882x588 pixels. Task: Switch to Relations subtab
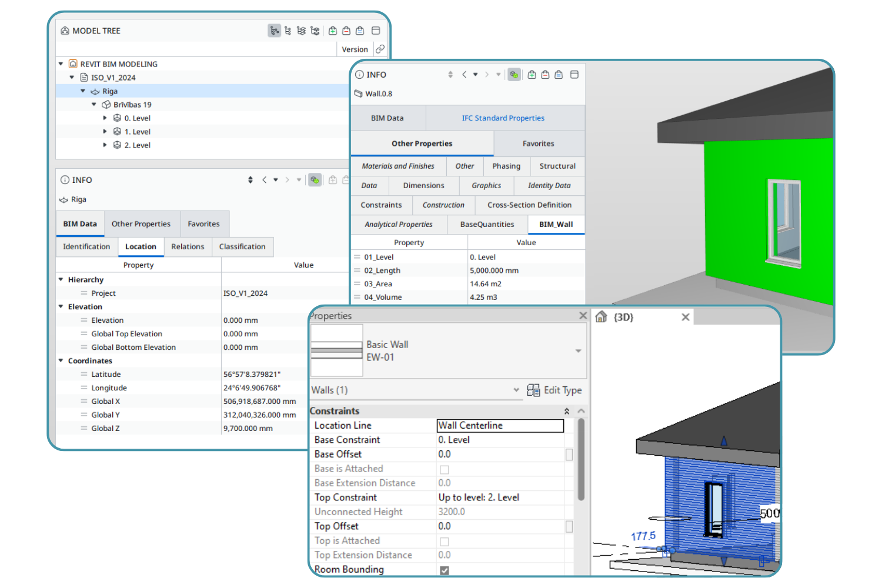(188, 246)
